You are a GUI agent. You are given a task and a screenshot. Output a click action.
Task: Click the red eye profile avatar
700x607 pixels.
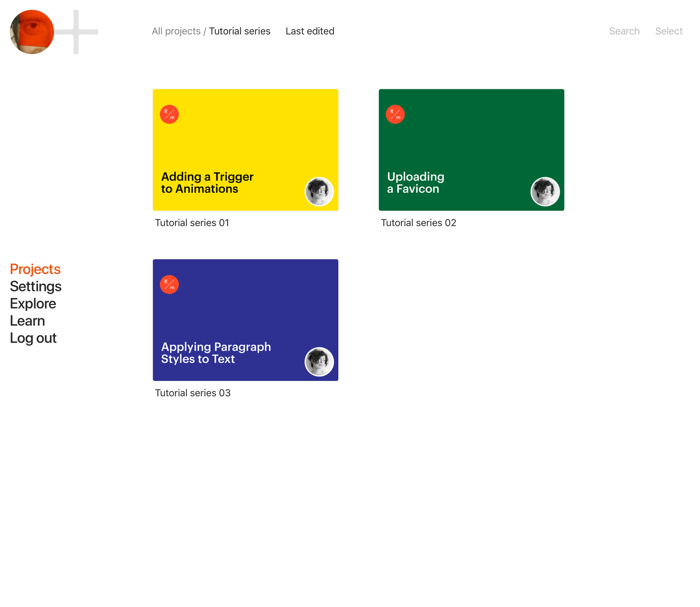coord(32,32)
